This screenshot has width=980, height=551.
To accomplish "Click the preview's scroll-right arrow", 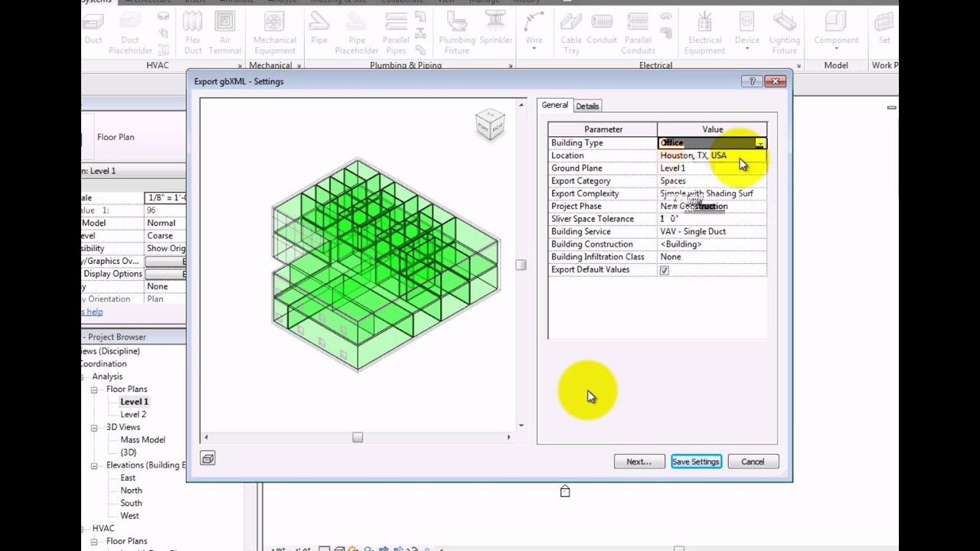I will point(509,437).
